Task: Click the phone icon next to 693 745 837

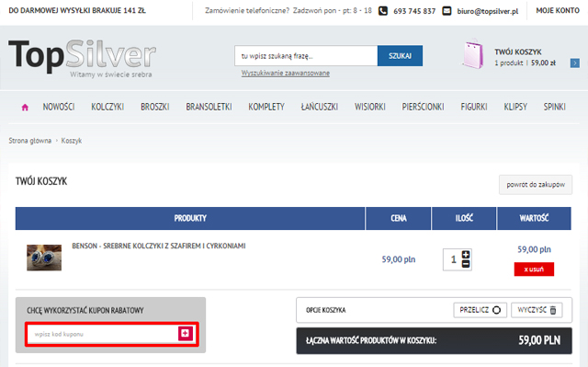Action: point(383,11)
